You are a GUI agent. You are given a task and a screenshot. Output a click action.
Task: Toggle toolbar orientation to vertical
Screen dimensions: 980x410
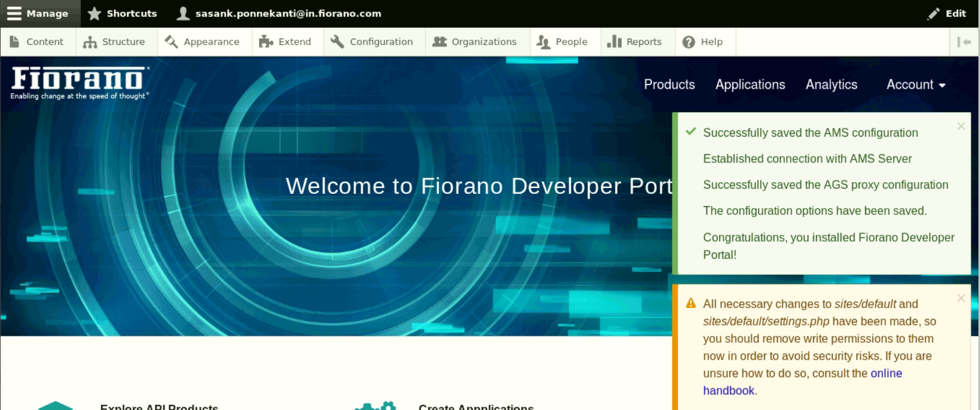coord(964,42)
